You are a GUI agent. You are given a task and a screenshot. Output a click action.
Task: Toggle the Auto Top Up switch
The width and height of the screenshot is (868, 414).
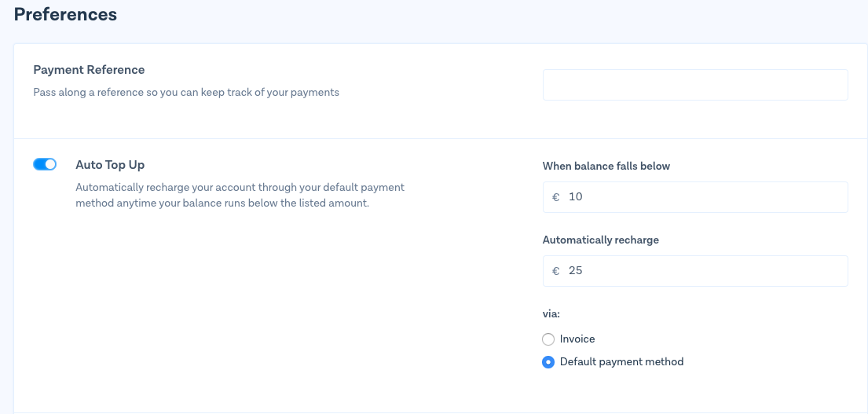45,164
